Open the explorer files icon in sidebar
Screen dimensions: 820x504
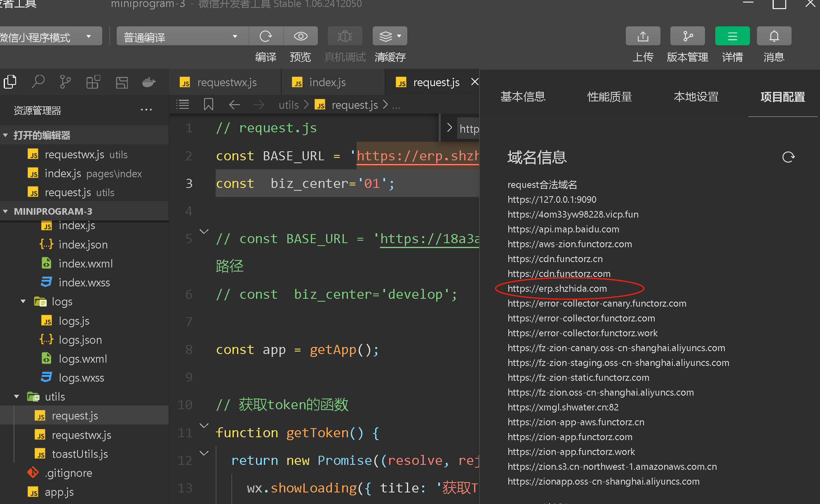[10, 82]
